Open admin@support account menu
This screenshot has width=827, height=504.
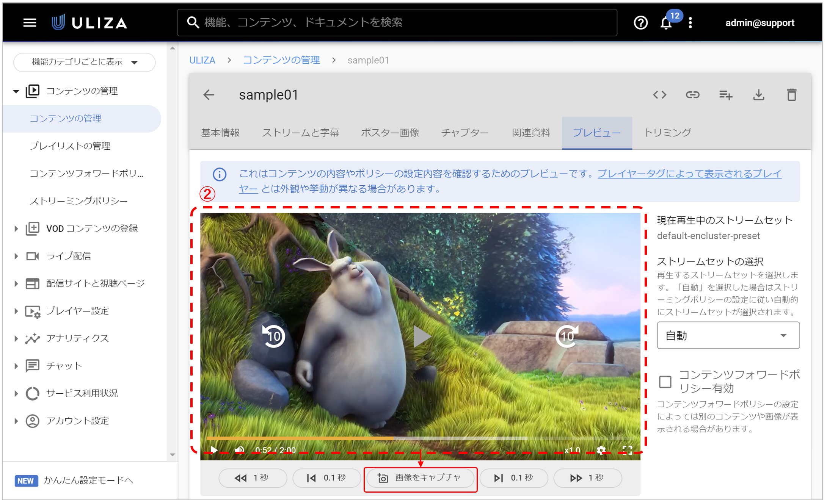[760, 23]
